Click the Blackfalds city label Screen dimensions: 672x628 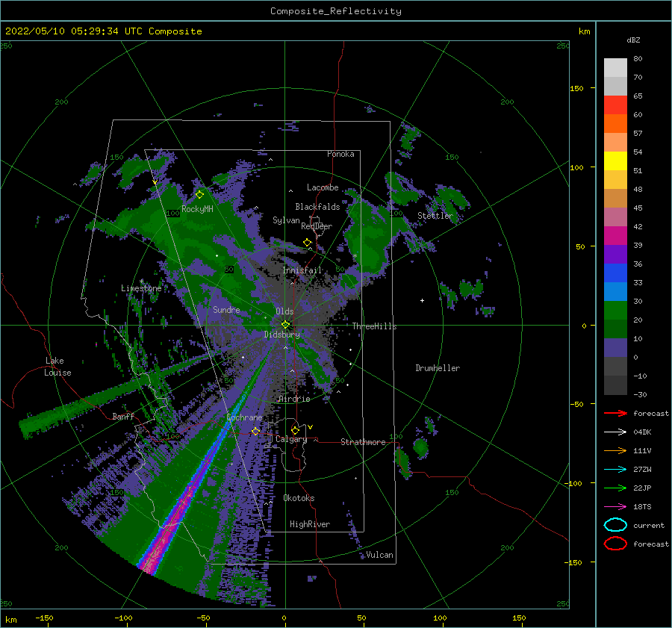point(317,207)
